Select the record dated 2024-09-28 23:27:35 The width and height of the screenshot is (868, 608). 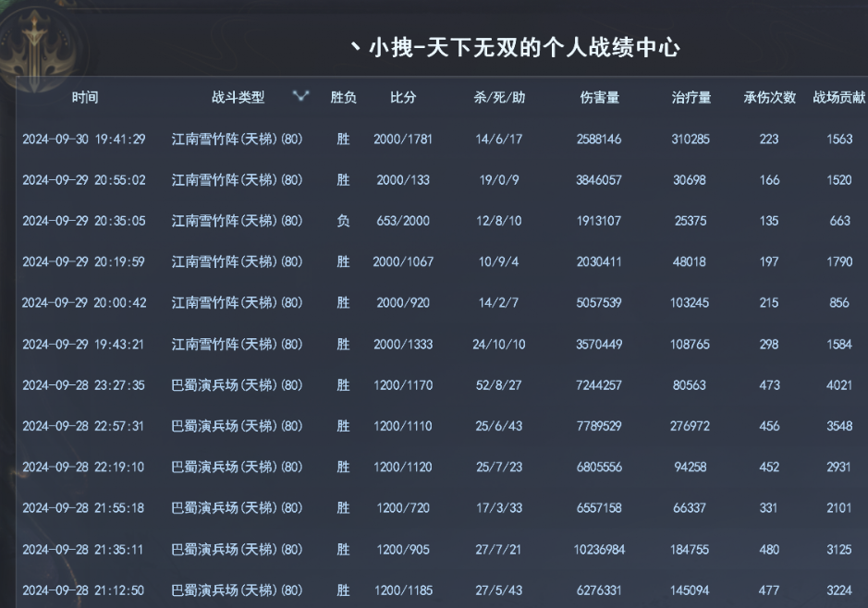pos(84,385)
